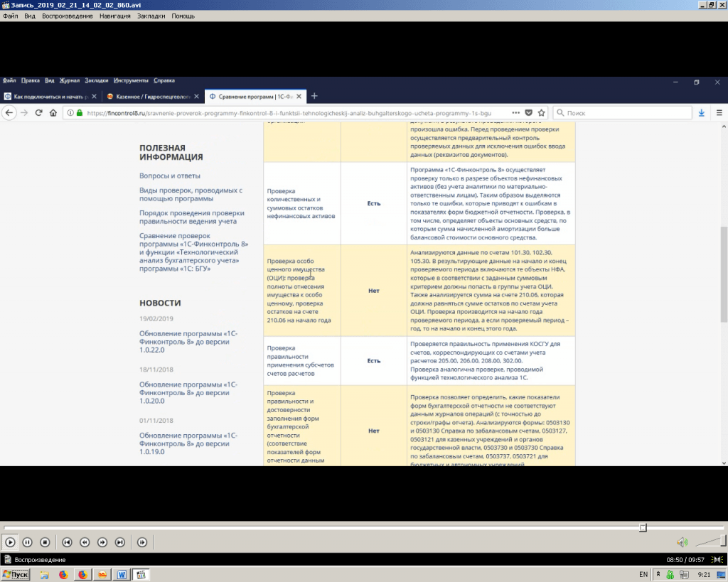Click the Поиск search field in browser
Image resolution: width=728 pixels, height=582 pixels.
pos(626,112)
